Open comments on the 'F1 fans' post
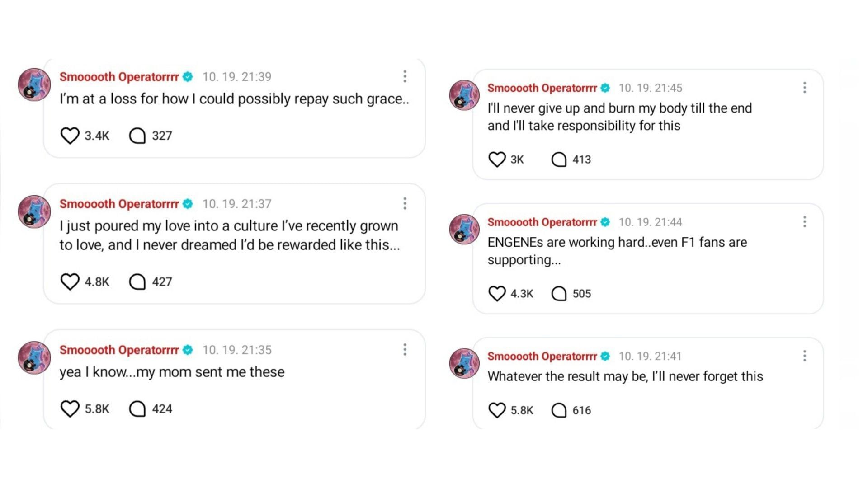The width and height of the screenshot is (868, 488). tap(559, 294)
